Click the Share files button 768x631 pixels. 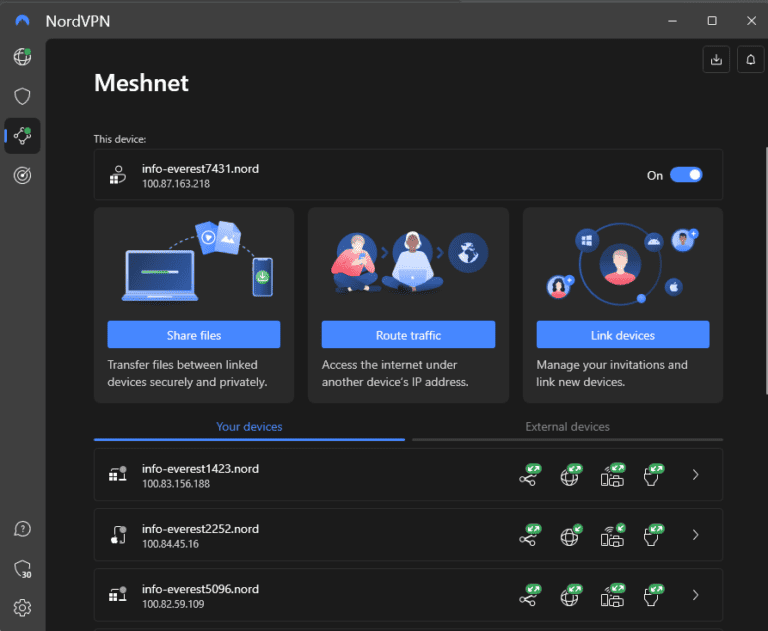(x=194, y=335)
